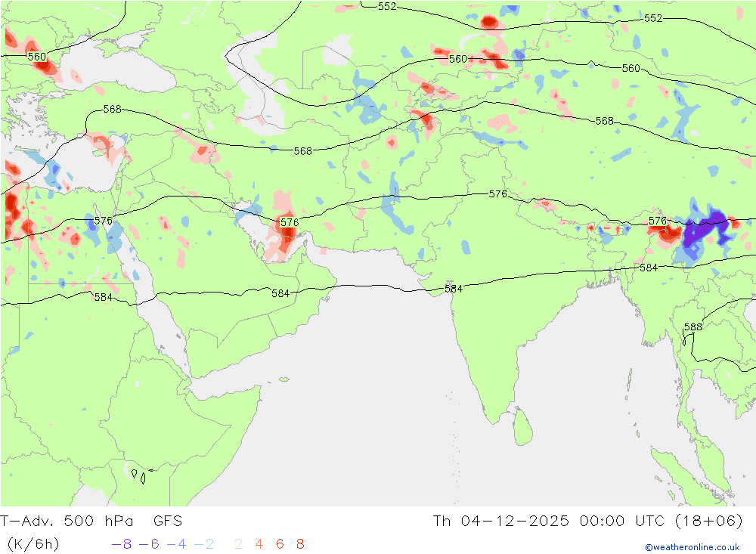Click the 552 contour label at top right
This screenshot has height=554, width=756.
[x=653, y=18]
